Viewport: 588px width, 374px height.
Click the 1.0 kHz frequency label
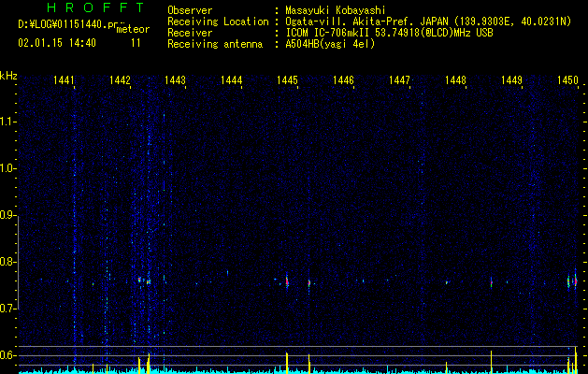pos(8,168)
